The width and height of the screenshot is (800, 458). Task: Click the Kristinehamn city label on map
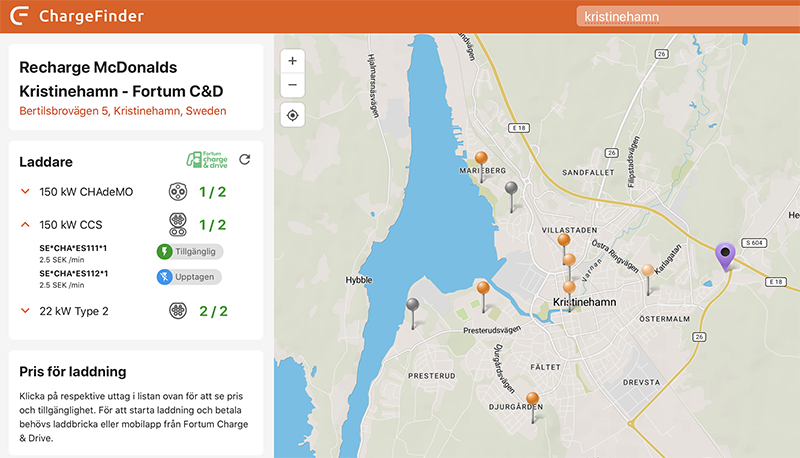click(x=585, y=302)
